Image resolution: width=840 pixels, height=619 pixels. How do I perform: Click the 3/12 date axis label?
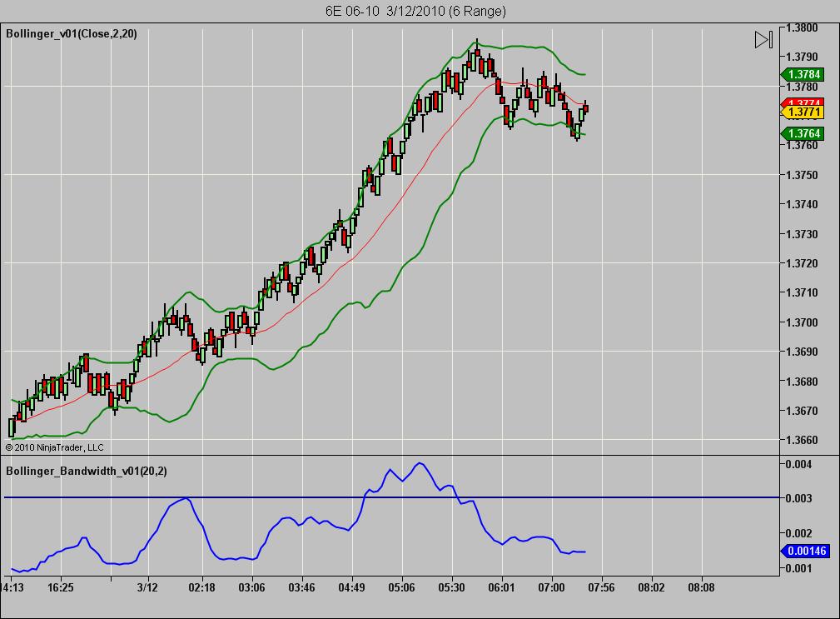pos(147,588)
